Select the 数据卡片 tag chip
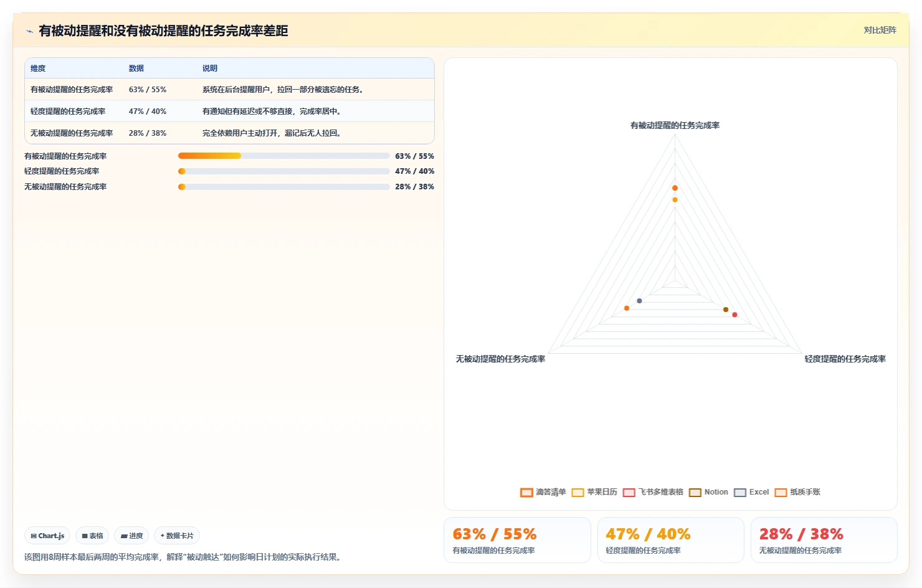Screen dimensions: 922x588 (177, 536)
